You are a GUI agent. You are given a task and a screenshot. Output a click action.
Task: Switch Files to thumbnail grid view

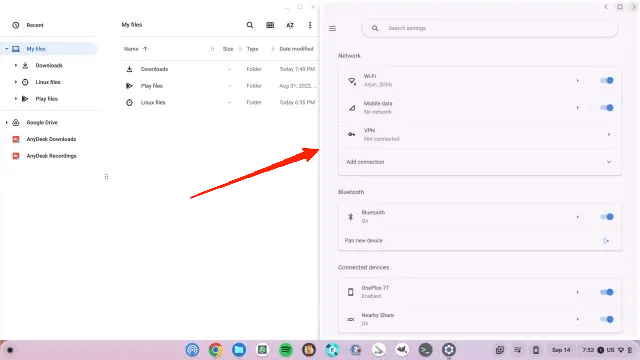point(270,25)
